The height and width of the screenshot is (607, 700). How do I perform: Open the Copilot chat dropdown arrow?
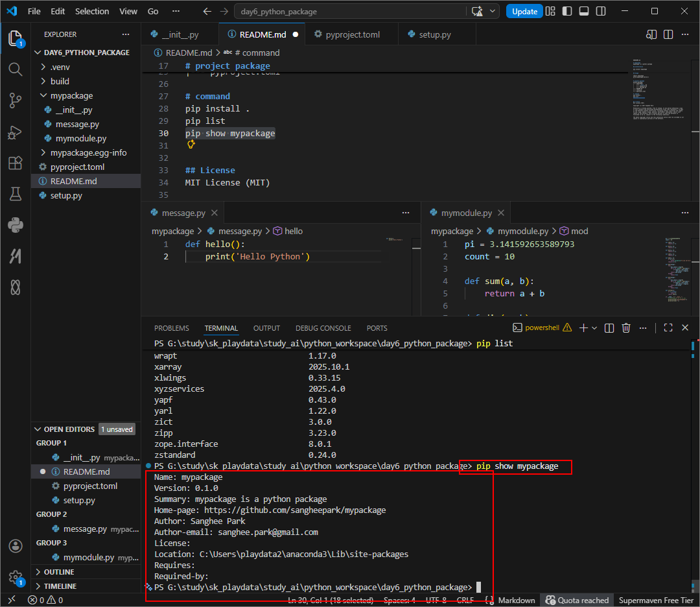(493, 12)
